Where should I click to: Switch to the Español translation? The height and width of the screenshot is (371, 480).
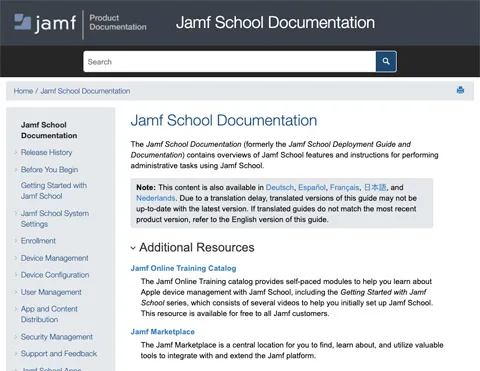click(x=312, y=187)
